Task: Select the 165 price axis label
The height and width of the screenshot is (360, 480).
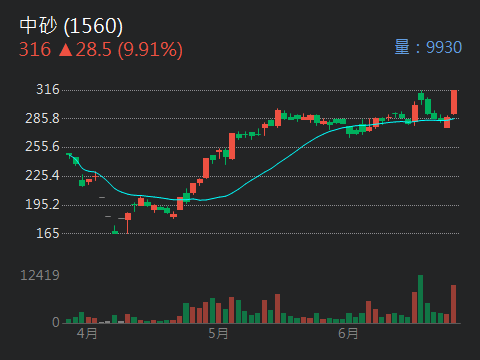Action: pyautogui.click(x=48, y=233)
